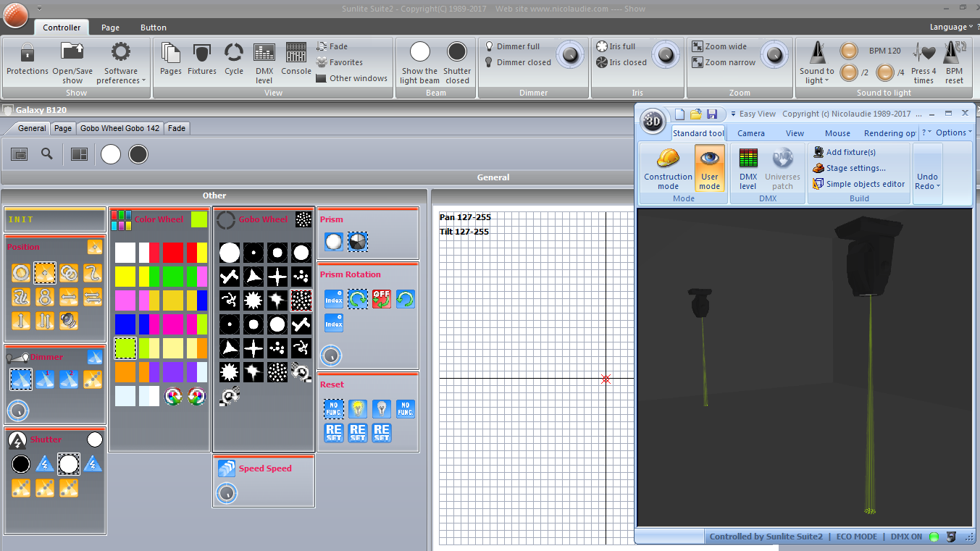This screenshot has height=551, width=980.
Task: Click Add fixture(s) in Easy View
Action: click(x=845, y=152)
